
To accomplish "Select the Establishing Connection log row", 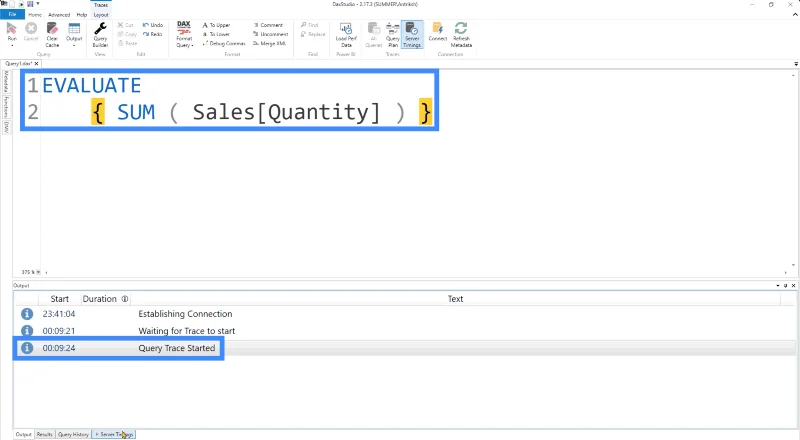I will coord(405,314).
